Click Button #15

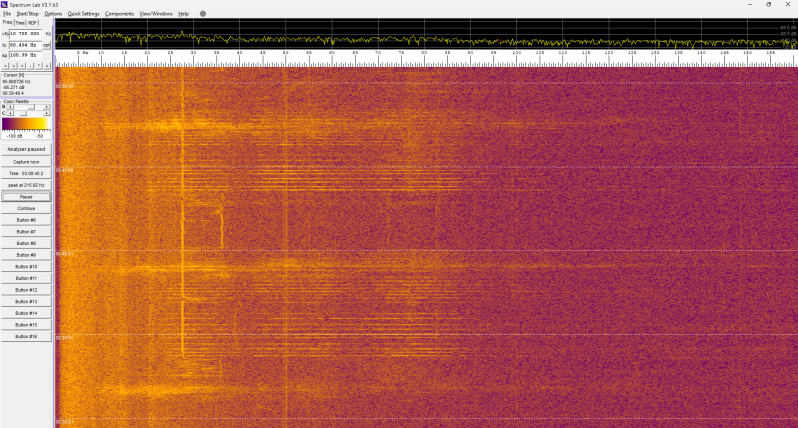(26, 325)
